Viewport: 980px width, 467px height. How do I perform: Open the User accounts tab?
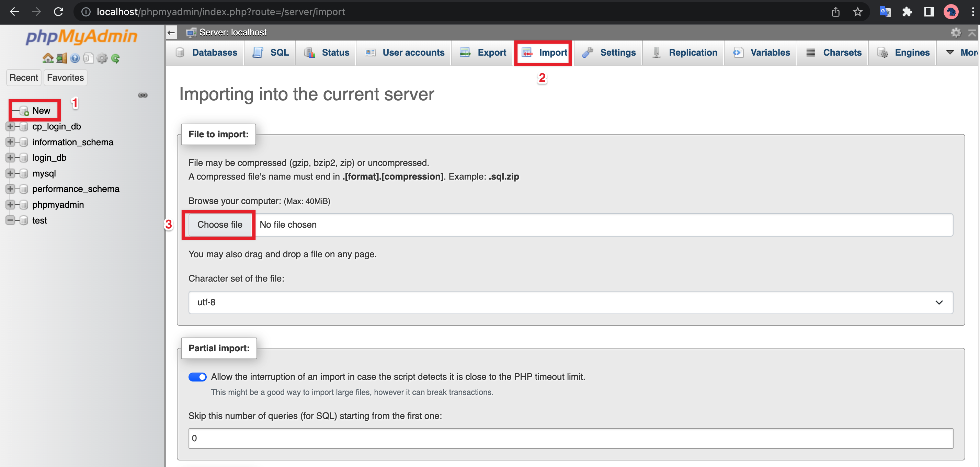pyautogui.click(x=404, y=53)
